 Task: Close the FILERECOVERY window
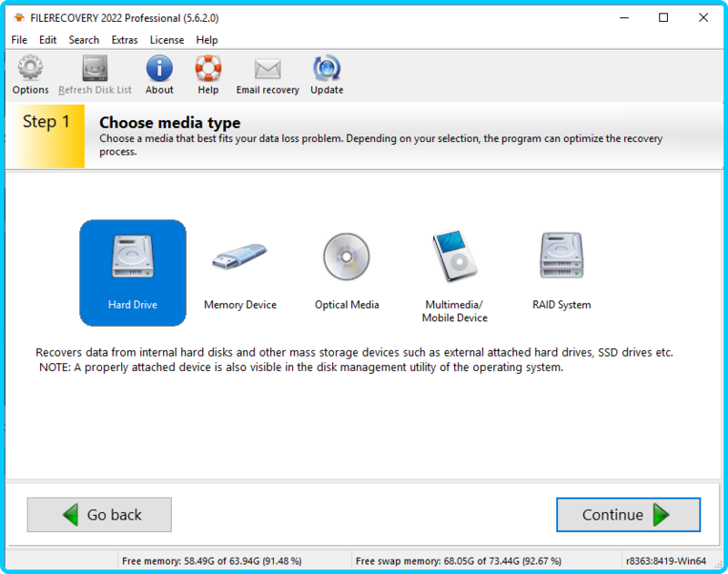pos(703,17)
